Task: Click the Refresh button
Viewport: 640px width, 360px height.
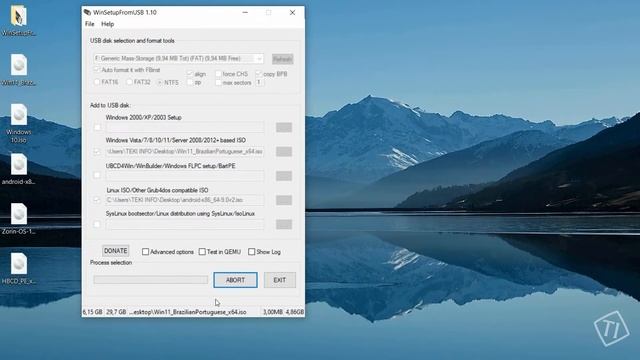Action: (x=282, y=59)
